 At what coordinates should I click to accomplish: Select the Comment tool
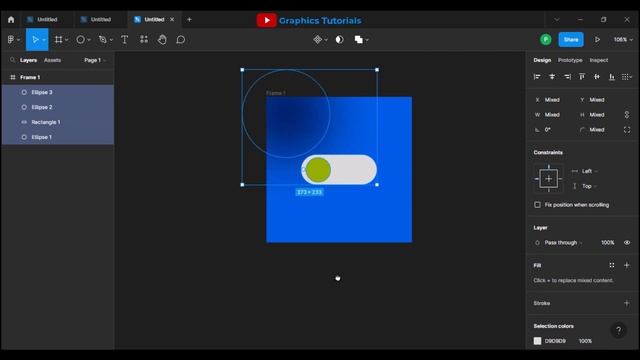[180, 40]
